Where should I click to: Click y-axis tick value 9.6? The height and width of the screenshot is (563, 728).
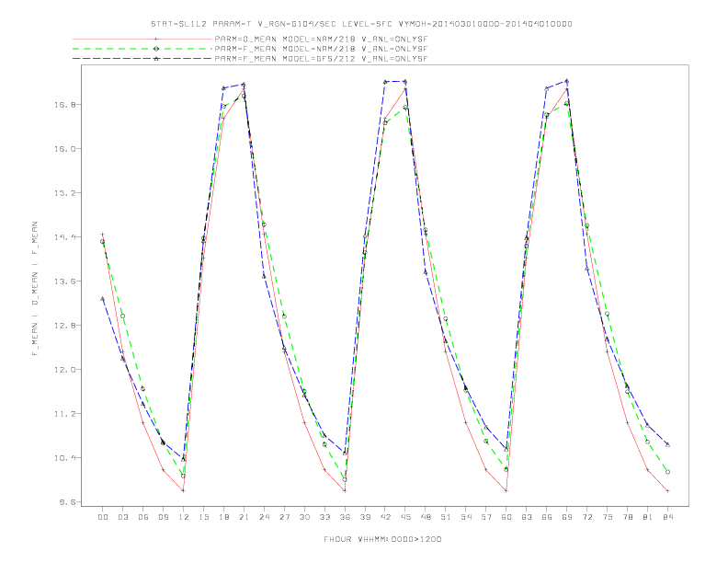66,502
